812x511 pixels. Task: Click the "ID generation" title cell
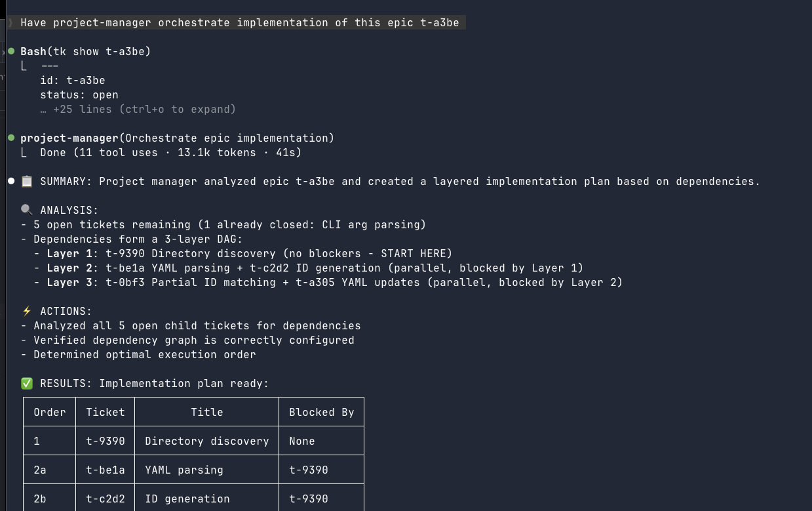point(187,499)
